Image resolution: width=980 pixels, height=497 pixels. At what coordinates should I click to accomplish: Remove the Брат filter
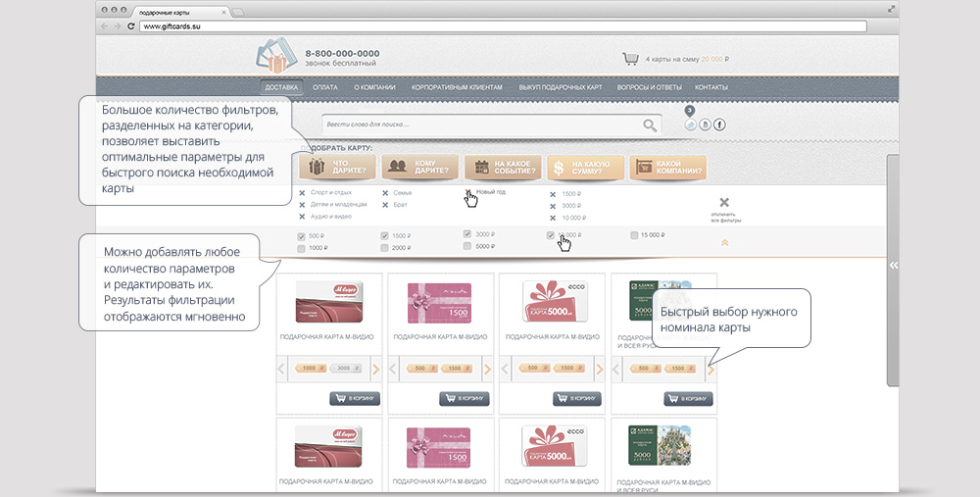[385, 205]
